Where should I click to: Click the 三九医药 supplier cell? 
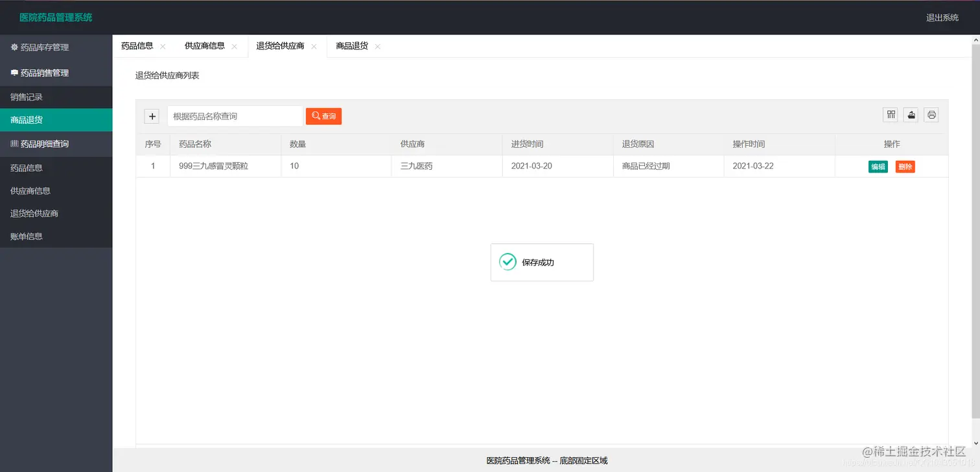tap(447, 166)
